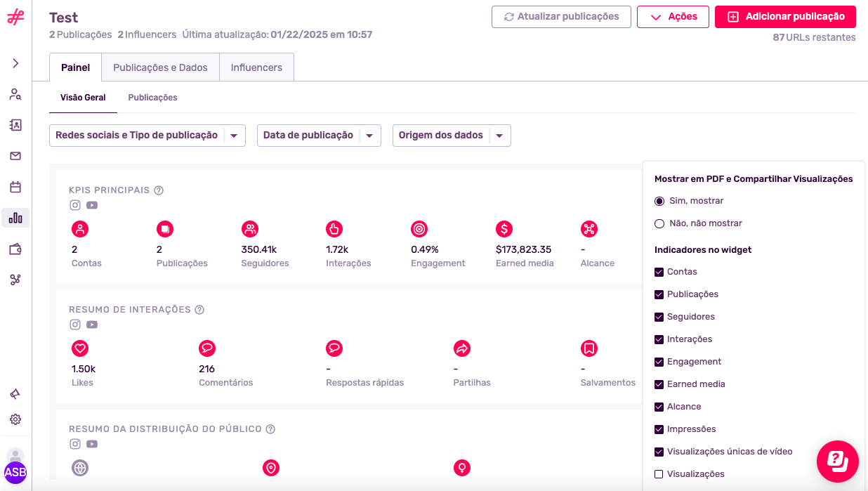Click the Seguidores people icon
868x491 pixels.
[249, 228]
